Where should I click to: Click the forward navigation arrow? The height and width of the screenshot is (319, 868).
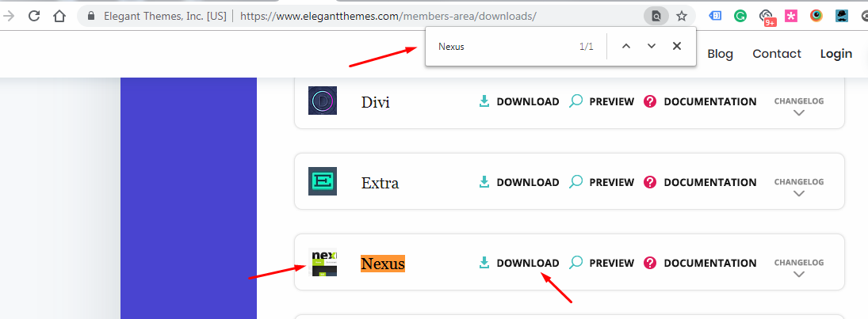9,16
